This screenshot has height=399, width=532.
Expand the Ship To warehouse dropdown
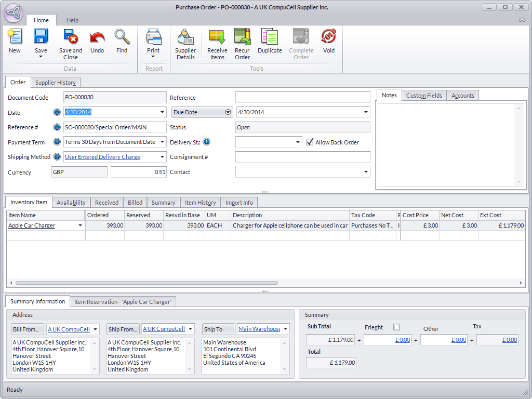[285, 329]
